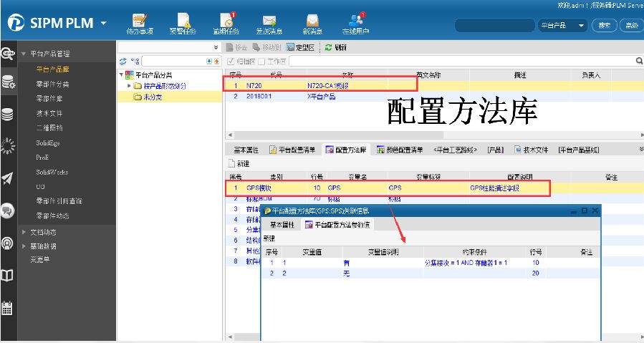Open the online users icon

click(355, 23)
